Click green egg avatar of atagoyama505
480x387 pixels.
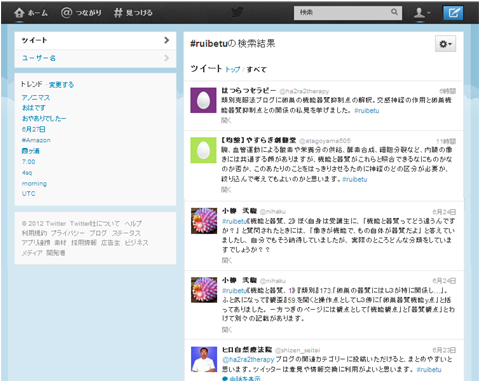pos(203,150)
